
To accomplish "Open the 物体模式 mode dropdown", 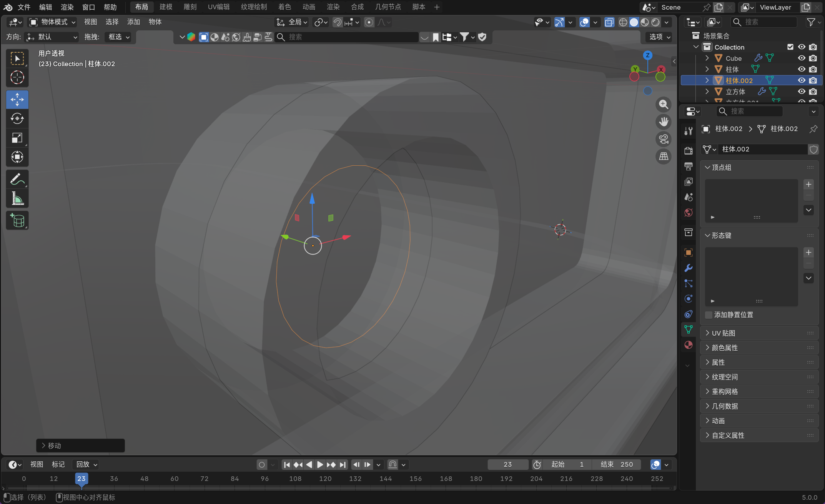I will (x=53, y=22).
